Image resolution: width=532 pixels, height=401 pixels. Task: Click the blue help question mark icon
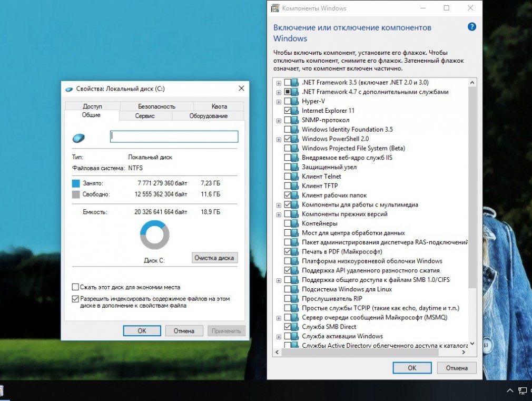pos(471,27)
